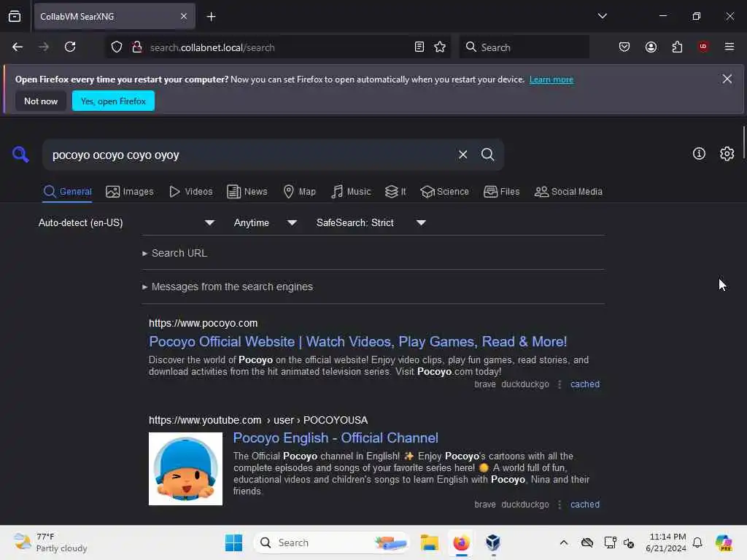Open VirtualBox cube icon in taskbar
The height and width of the screenshot is (560, 747).
click(493, 542)
